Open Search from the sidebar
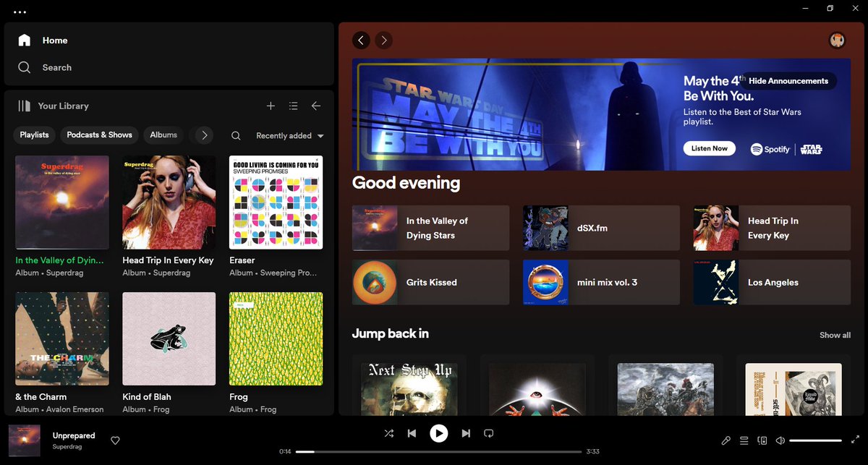This screenshot has width=868, height=465. pyautogui.click(x=45, y=67)
